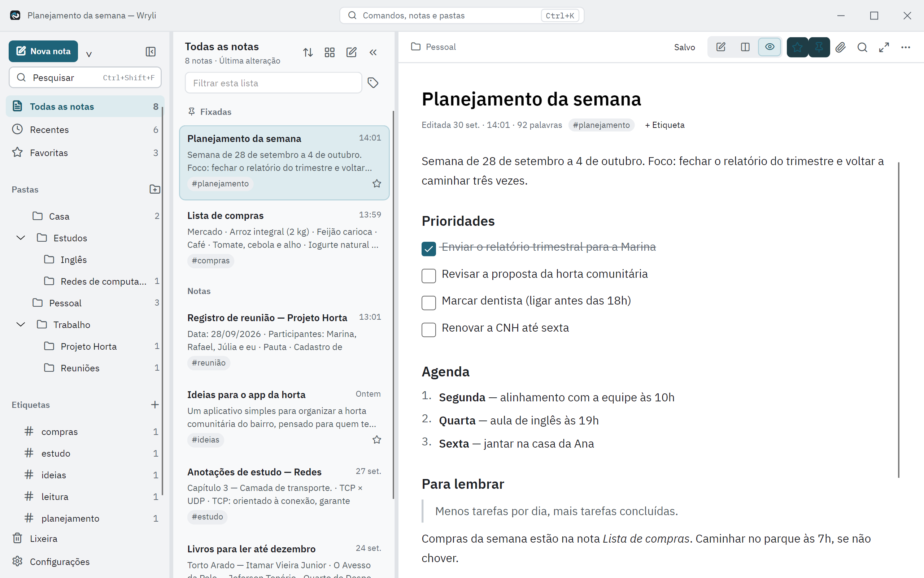The image size is (924, 578).
Task: Uncheck Enviar o relatório trimestral task
Action: [428, 249]
